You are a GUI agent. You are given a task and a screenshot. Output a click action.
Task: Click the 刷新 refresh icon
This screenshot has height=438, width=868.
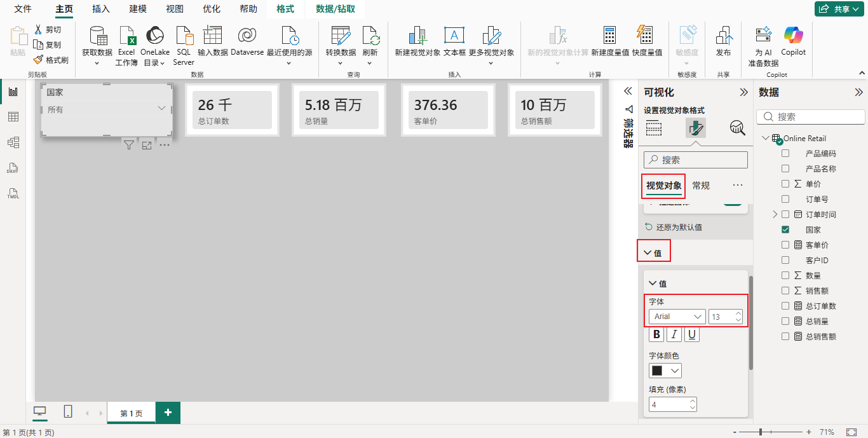[x=370, y=36]
